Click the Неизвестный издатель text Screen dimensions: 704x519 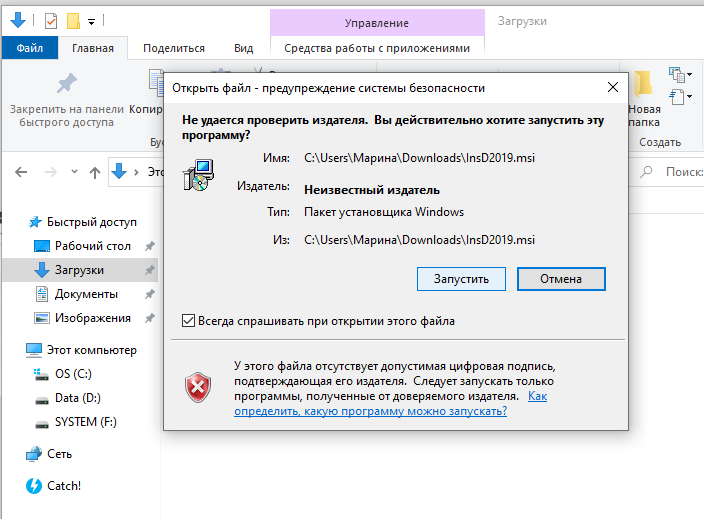pyautogui.click(x=372, y=190)
